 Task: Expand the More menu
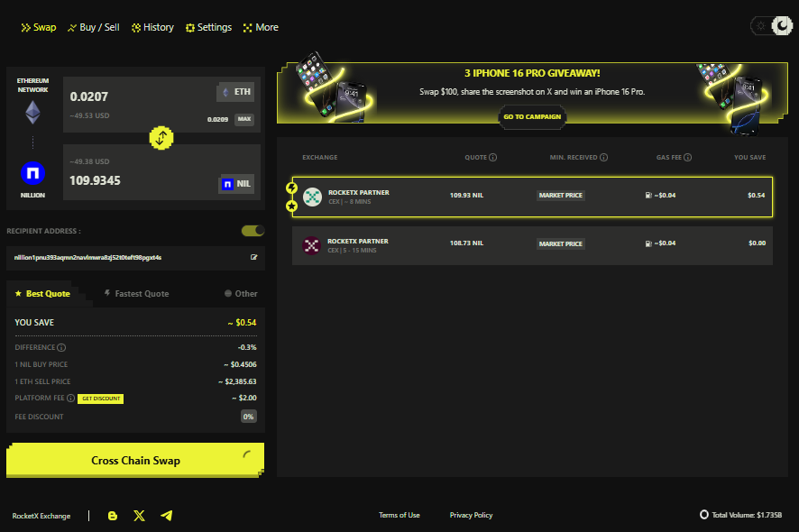[261, 28]
